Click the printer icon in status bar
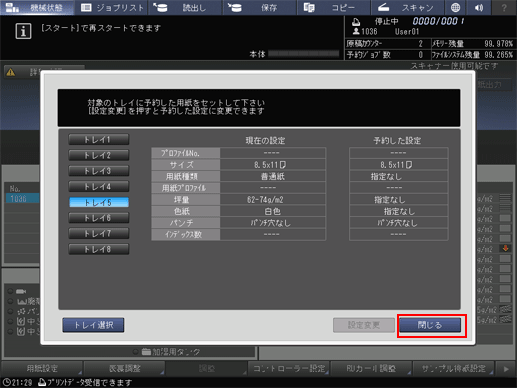Image resolution: width=517 pixels, height=388 pixels. pyautogui.click(x=42, y=382)
